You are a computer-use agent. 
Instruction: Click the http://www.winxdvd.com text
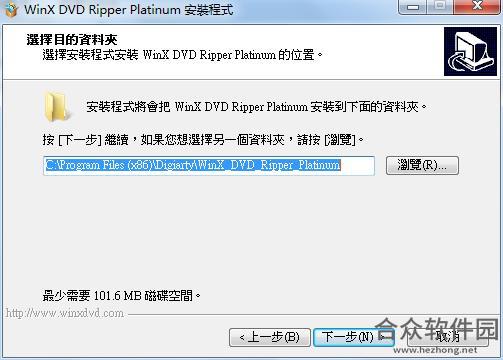point(65,313)
